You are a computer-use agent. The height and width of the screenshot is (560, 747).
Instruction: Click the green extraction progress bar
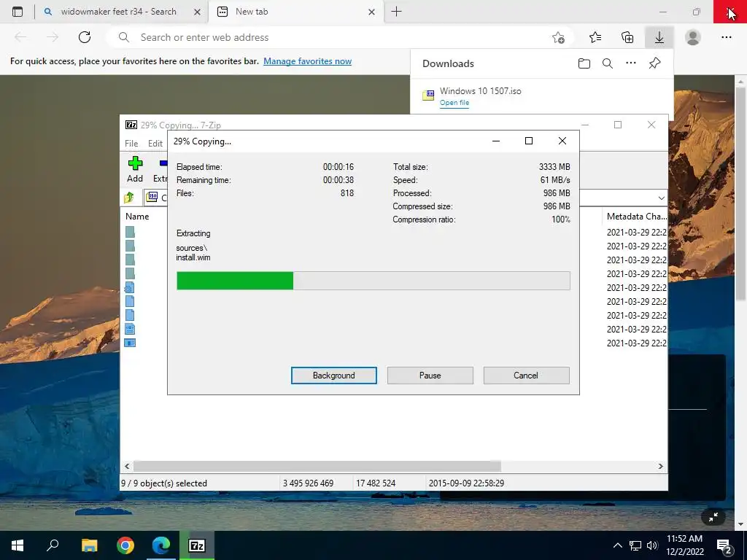pyautogui.click(x=235, y=281)
